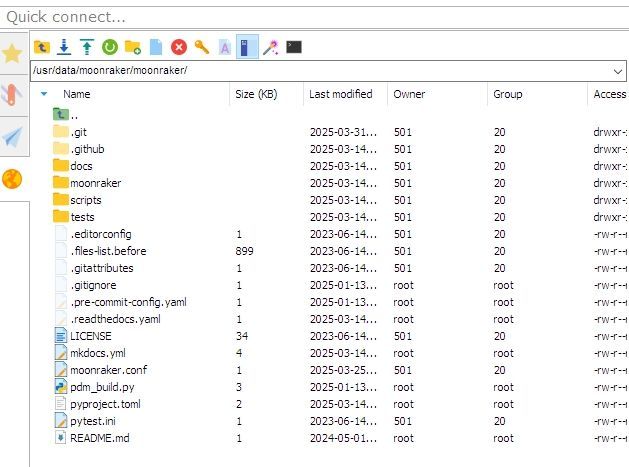629x467 pixels.
Task: Select the pdm_build.py file
Action: coord(95,387)
